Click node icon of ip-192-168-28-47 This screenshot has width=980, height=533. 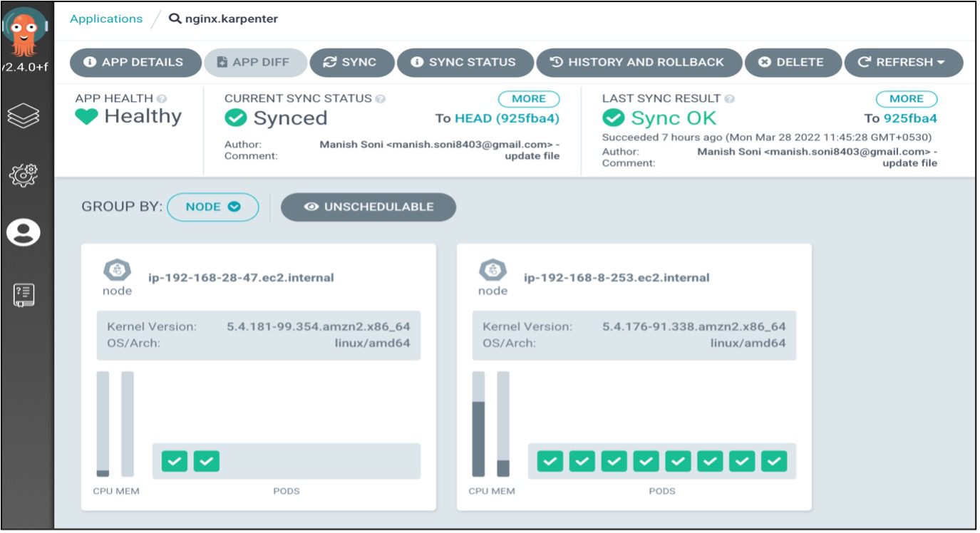pyautogui.click(x=117, y=270)
